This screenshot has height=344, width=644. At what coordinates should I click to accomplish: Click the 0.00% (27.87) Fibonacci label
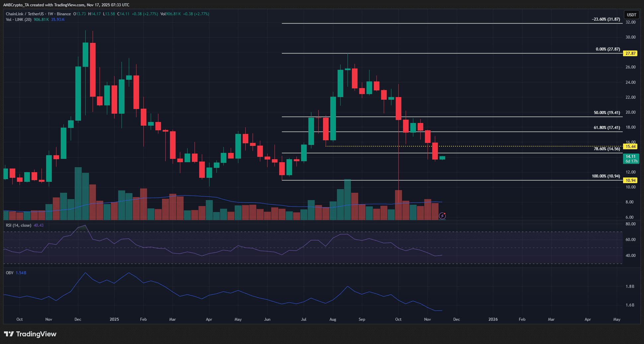tap(607, 49)
